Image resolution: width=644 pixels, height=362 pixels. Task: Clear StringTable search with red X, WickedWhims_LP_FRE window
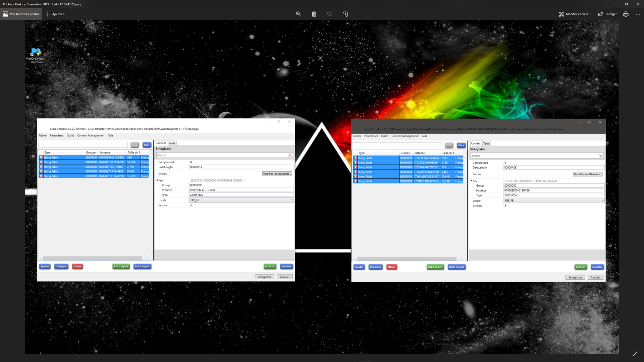(x=290, y=155)
